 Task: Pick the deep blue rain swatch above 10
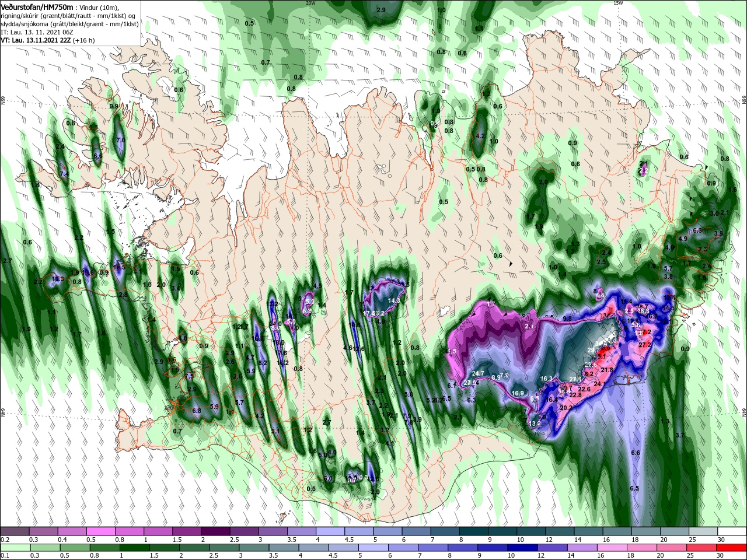pos(522,548)
